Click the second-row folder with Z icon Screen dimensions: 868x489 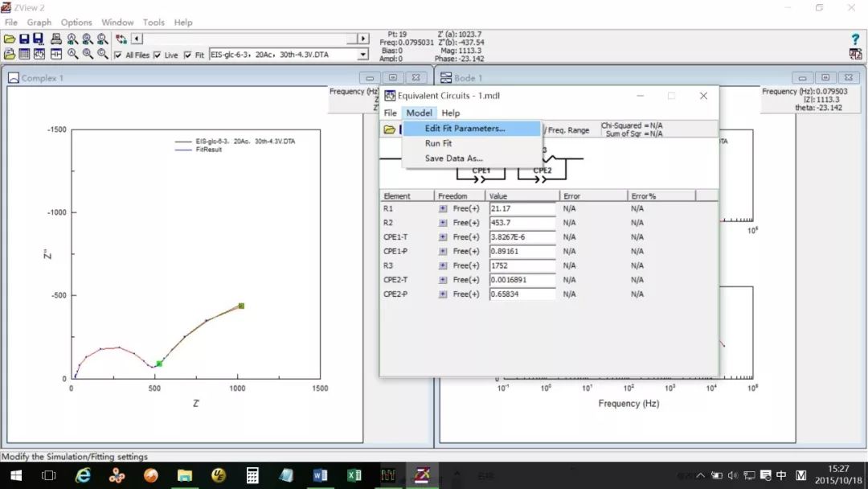click(x=10, y=54)
